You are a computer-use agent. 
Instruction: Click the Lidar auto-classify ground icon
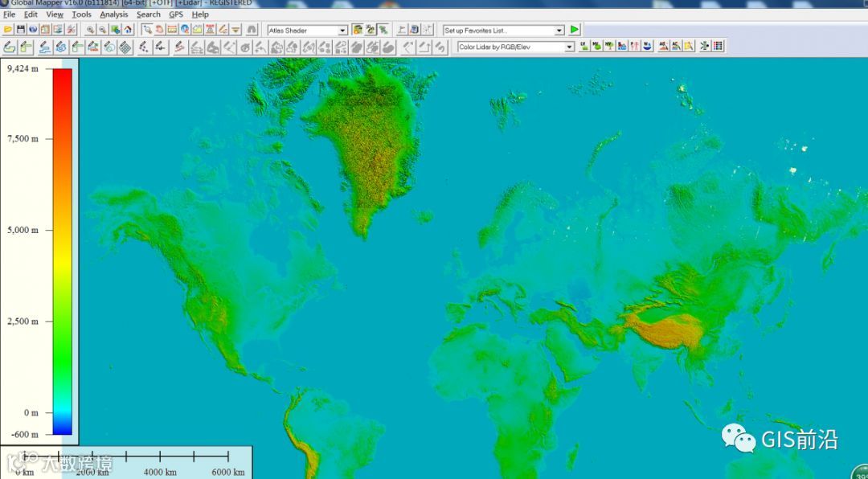[x=663, y=46]
